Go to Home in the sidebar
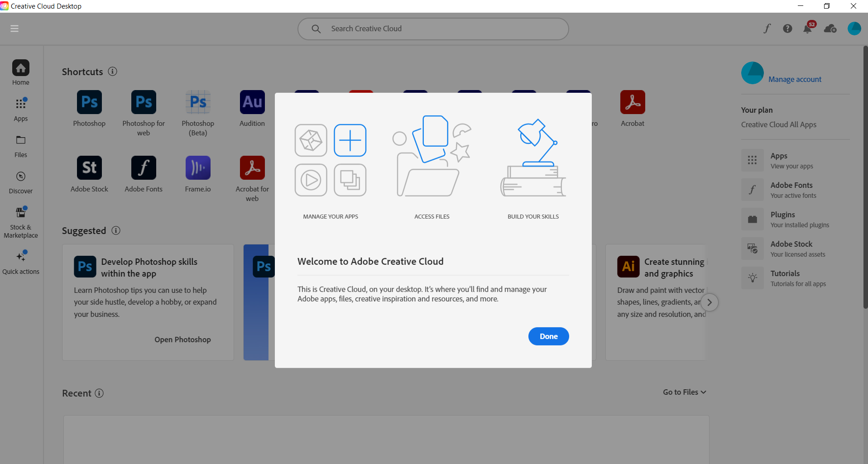Viewport: 868px width, 464px height. click(x=21, y=72)
